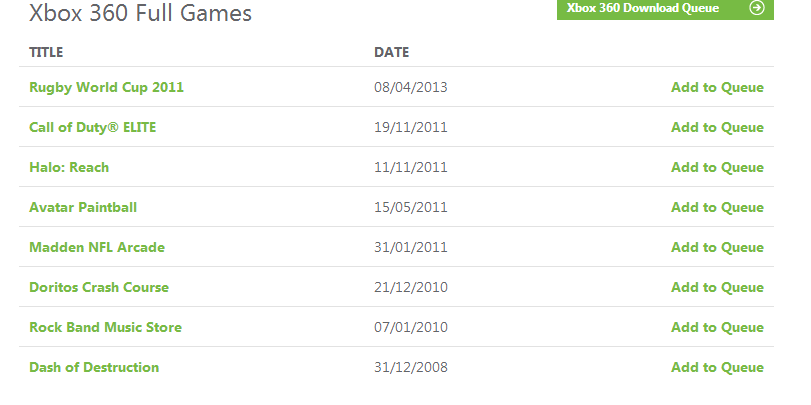Open the Rock Band Music Store title
This screenshot has width=811, height=405.
(105, 327)
